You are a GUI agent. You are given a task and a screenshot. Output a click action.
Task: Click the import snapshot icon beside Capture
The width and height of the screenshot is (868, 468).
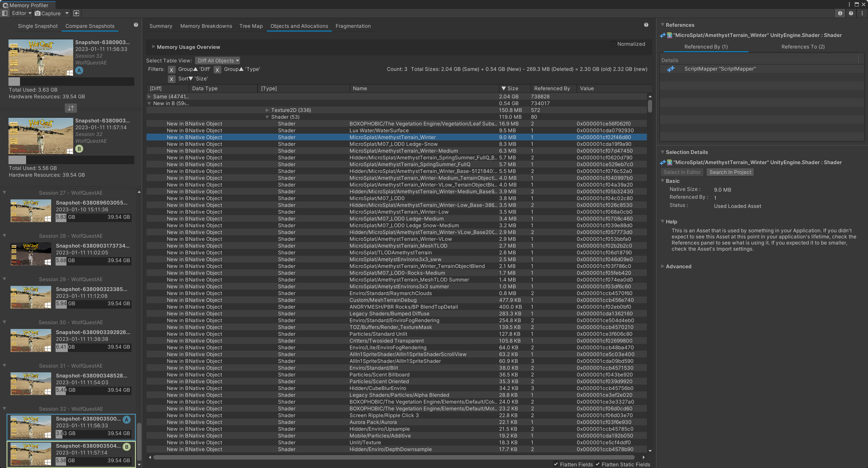pos(76,13)
